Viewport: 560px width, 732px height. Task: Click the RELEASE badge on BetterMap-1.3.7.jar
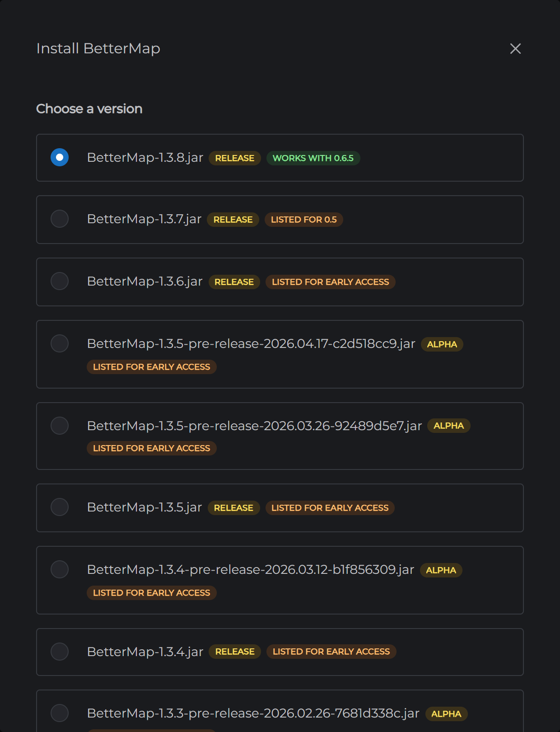click(x=233, y=220)
